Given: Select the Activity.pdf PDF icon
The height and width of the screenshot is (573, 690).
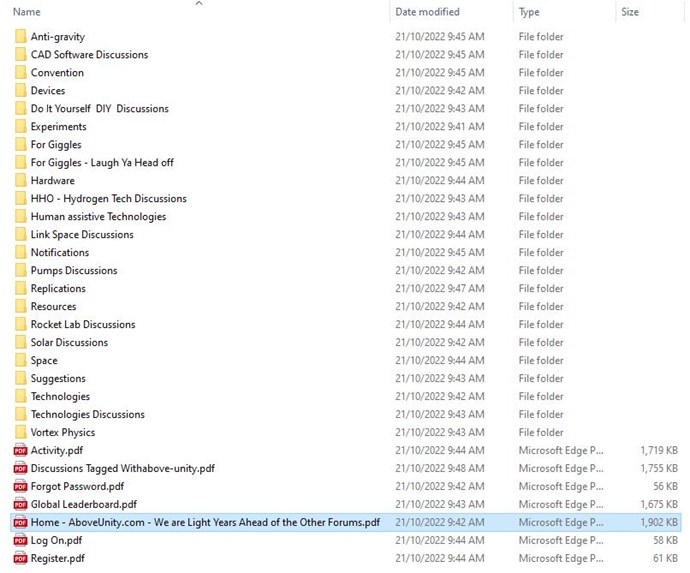Looking at the screenshot, I should [20, 450].
